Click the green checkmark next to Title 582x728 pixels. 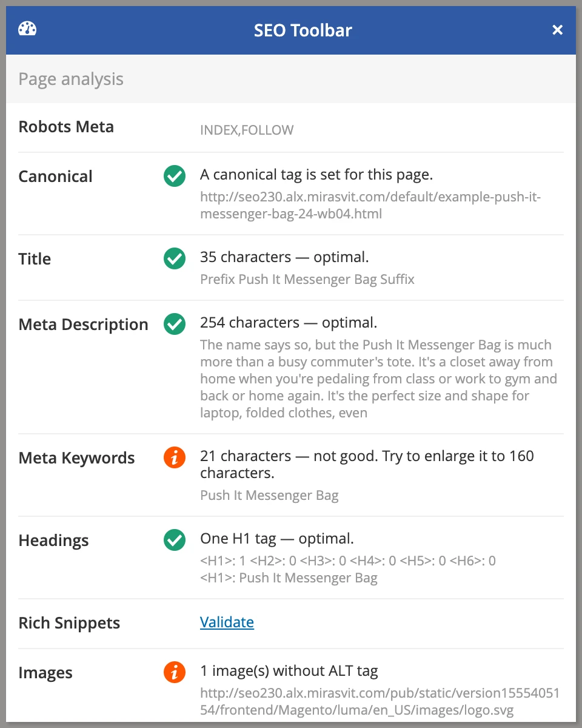point(175,259)
